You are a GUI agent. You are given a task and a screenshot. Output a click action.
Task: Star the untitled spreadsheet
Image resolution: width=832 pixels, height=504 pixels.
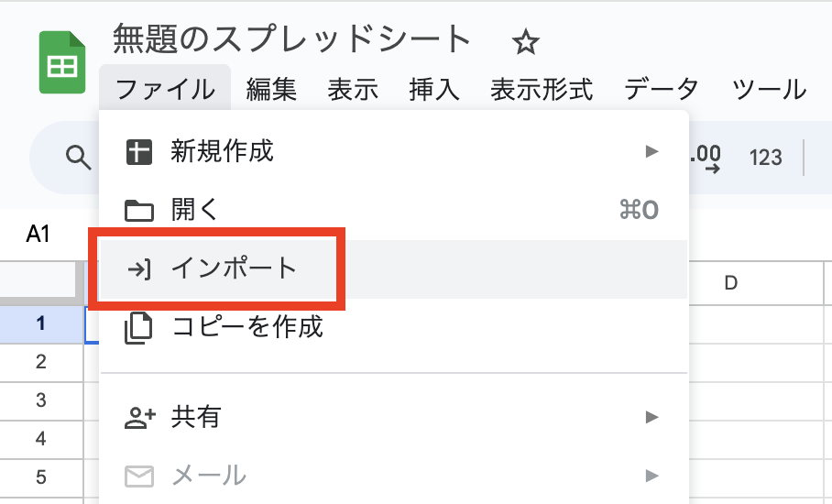point(526,41)
